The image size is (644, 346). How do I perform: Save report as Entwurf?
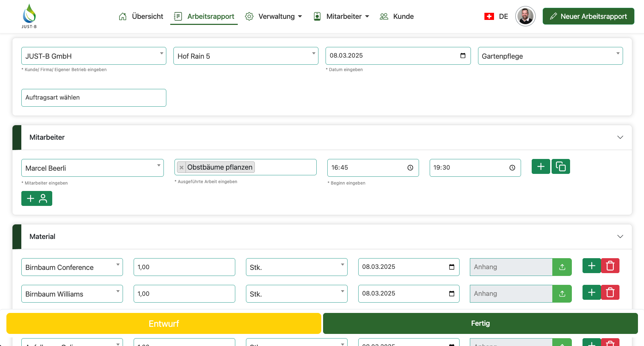(163, 323)
